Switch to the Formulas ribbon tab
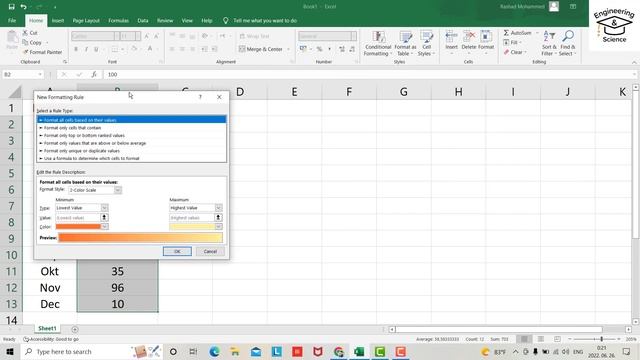 pyautogui.click(x=118, y=20)
